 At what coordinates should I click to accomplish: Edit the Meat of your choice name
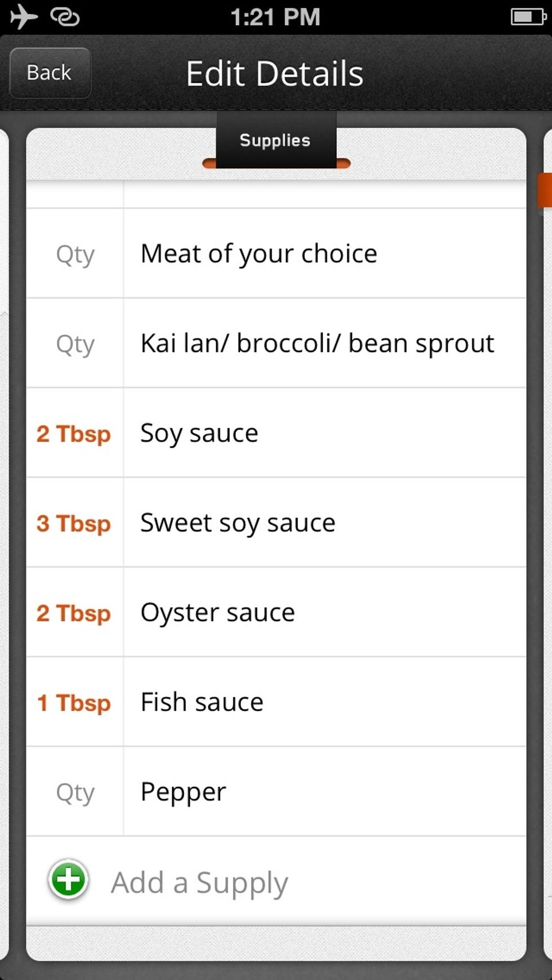(259, 254)
